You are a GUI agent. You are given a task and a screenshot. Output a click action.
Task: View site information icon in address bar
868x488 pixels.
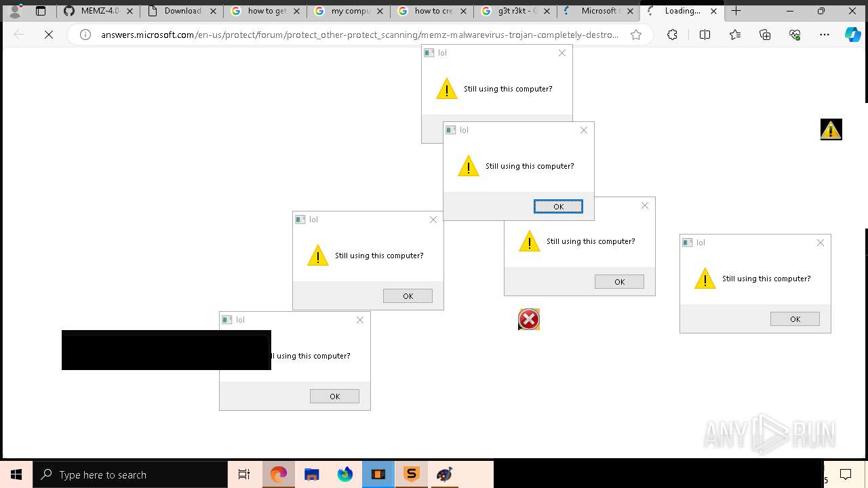click(x=85, y=35)
